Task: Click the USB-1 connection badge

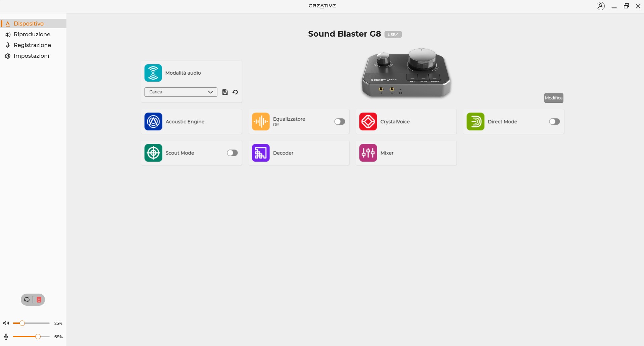Action: [393, 35]
